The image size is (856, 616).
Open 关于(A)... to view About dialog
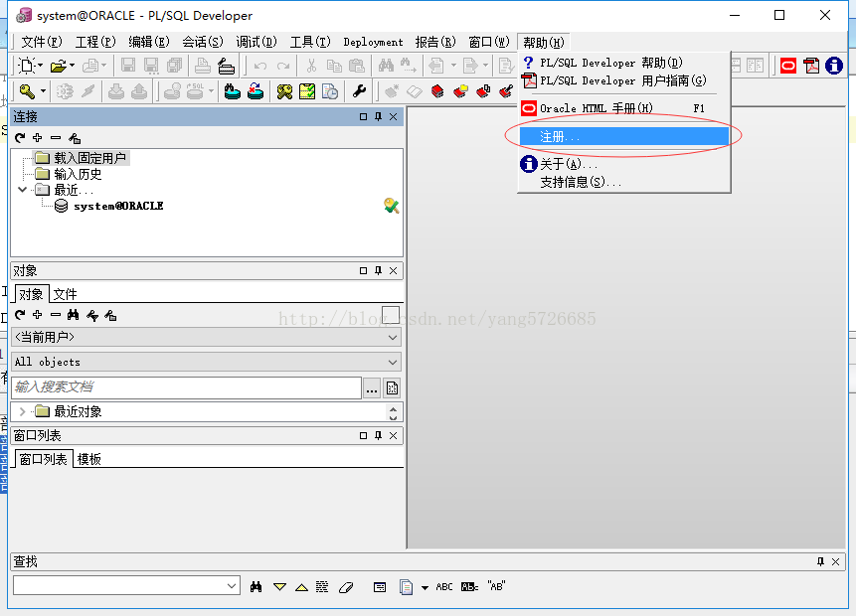(x=557, y=164)
